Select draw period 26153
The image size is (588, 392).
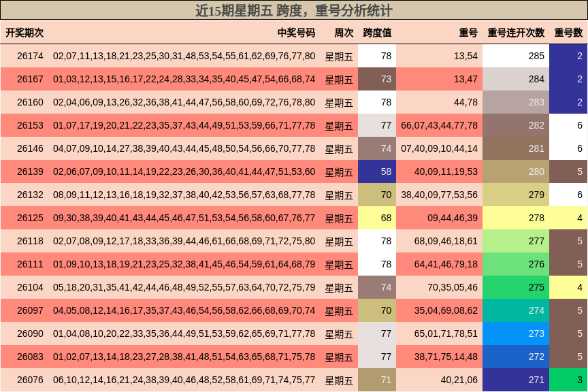click(x=30, y=125)
